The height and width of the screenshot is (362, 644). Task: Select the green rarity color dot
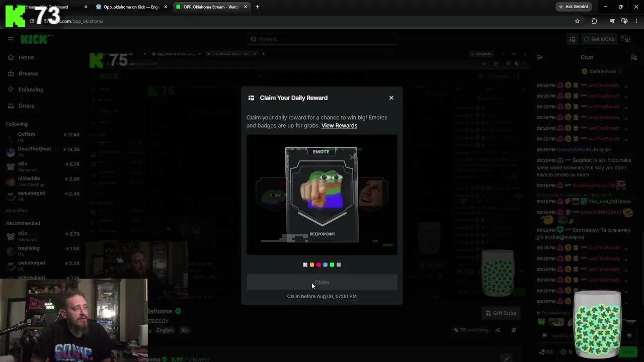pyautogui.click(x=332, y=265)
